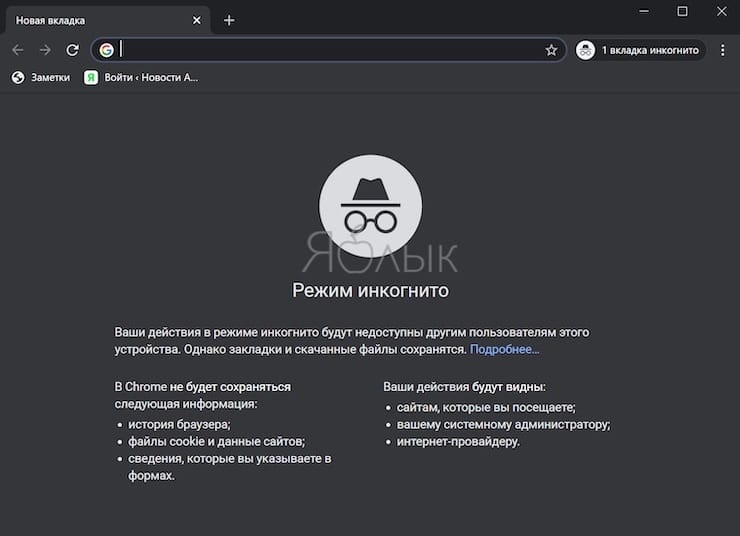Click the Google icon in address bar
This screenshot has height=536, width=740.
107,50
